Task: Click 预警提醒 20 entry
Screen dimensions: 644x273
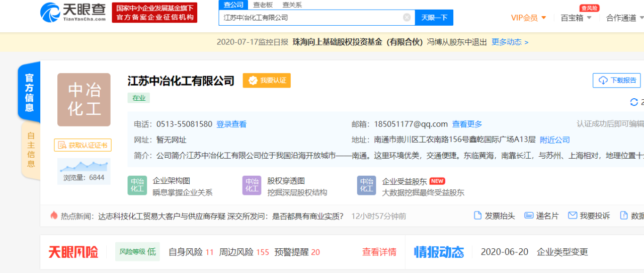Action: click(297, 252)
